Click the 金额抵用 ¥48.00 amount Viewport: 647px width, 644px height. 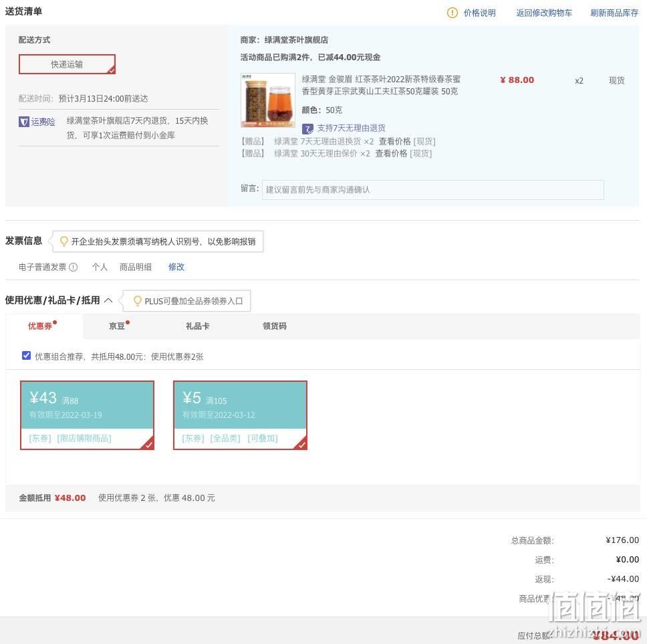70,498
